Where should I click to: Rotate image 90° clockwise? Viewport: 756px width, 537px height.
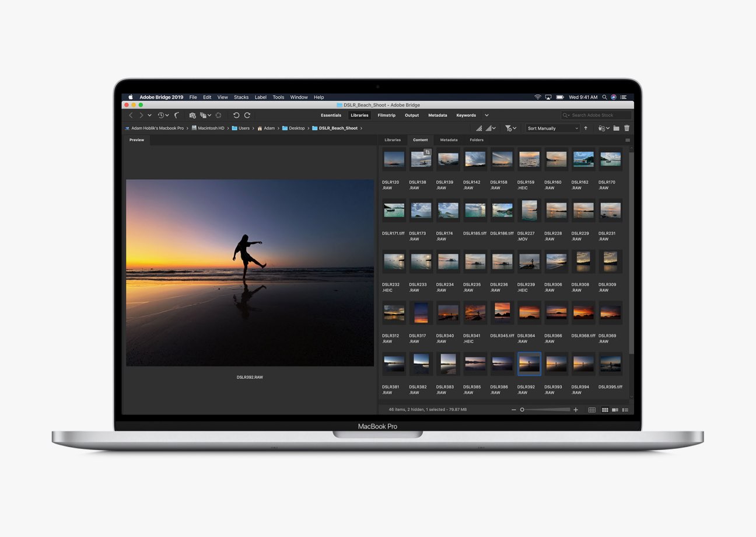click(x=247, y=116)
